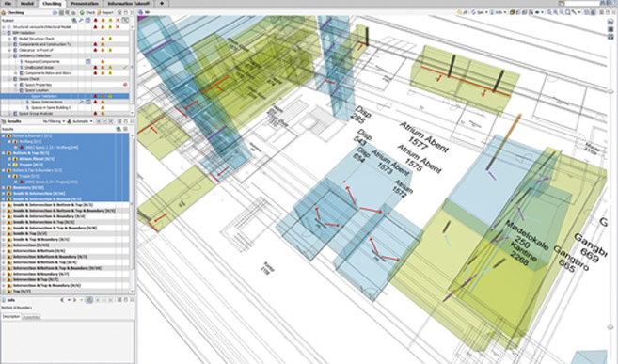Toggle the orange moderate severity triangle filter
618x364 pixels.
pyautogui.click(x=103, y=20)
